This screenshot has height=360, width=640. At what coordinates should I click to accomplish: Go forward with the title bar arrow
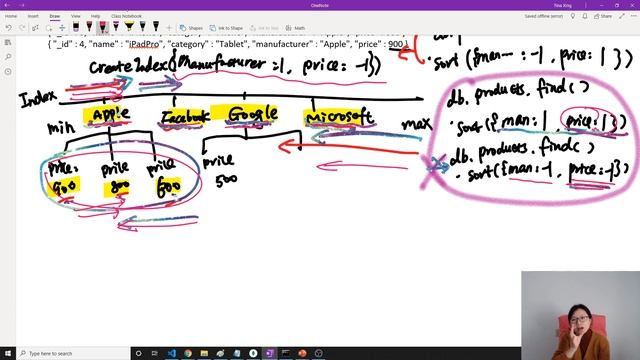pos(22,5)
